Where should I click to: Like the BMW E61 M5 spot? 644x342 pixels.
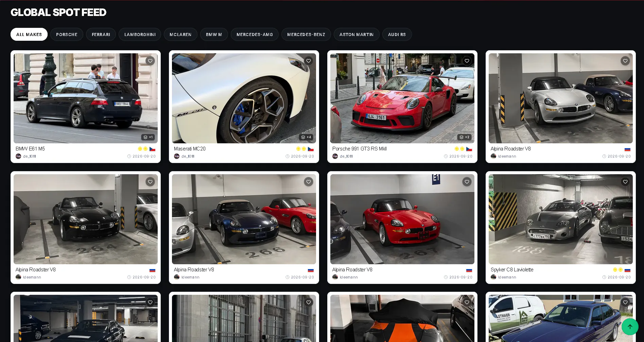coord(150,61)
